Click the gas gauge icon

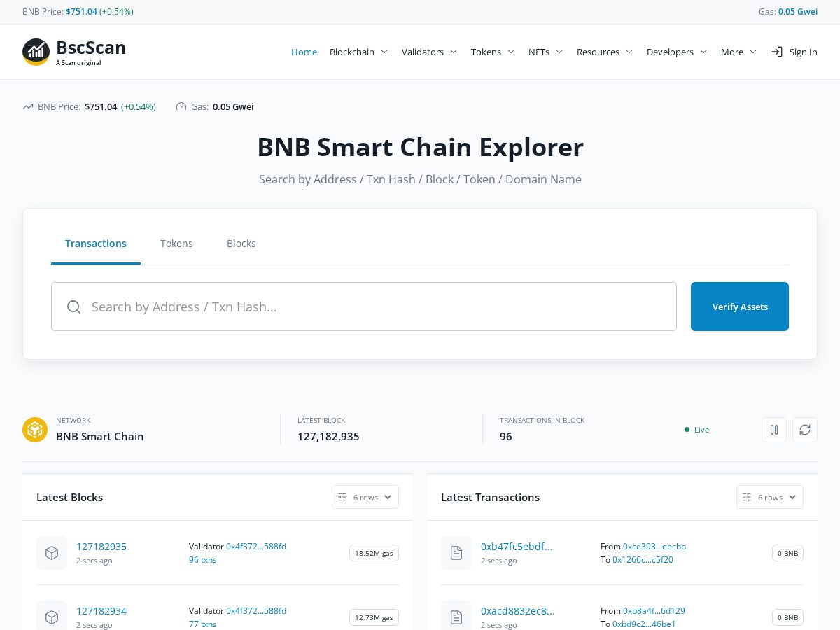pyautogui.click(x=181, y=106)
